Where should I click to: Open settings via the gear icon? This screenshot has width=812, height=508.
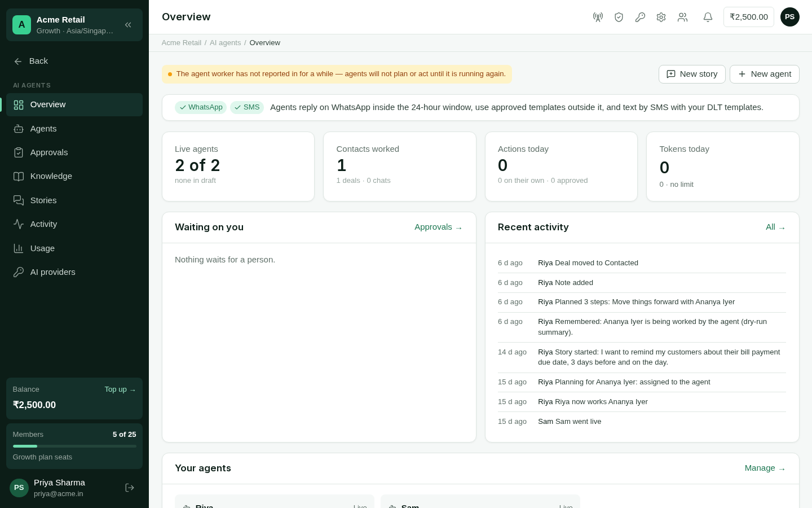pos(661,17)
